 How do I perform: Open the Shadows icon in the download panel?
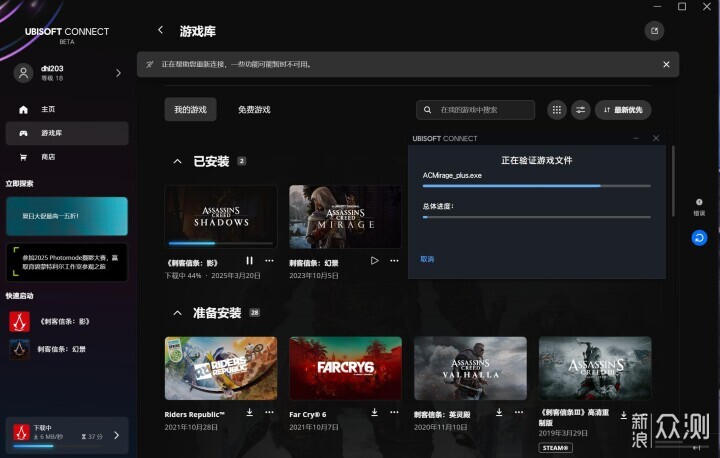[21, 432]
